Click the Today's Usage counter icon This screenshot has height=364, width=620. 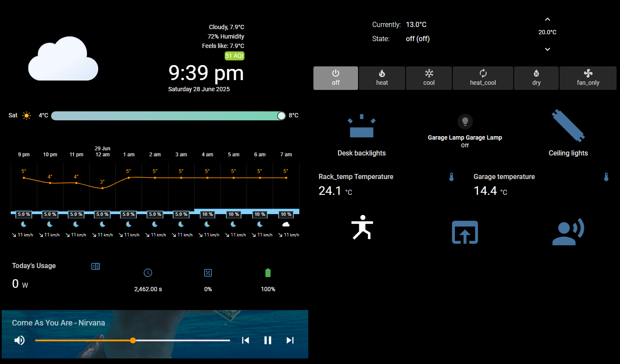pos(96,266)
